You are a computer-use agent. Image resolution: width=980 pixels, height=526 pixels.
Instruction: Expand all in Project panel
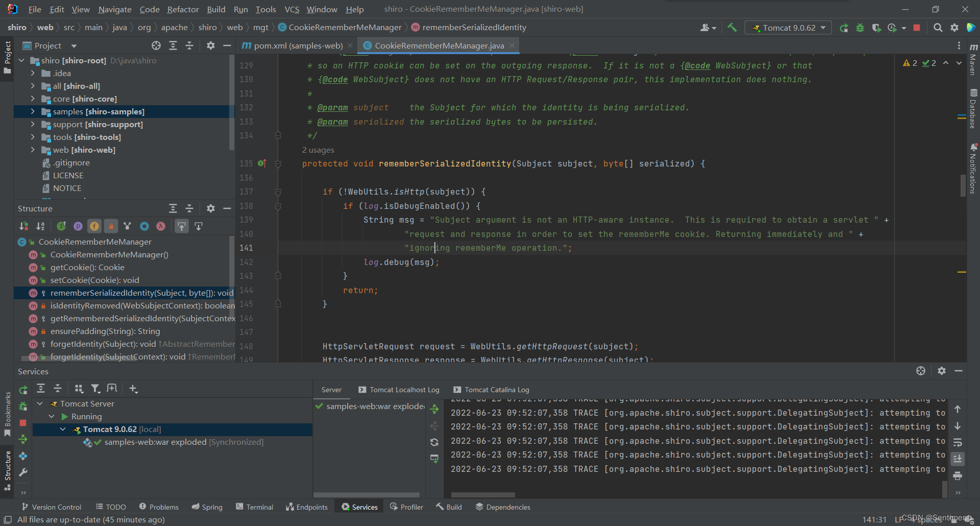(173, 45)
